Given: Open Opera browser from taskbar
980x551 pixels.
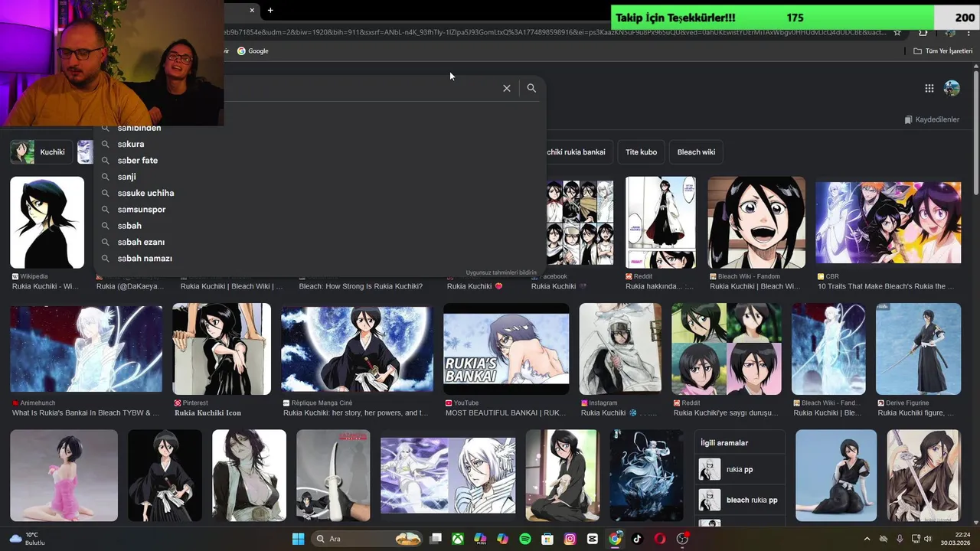Looking at the screenshot, I should tap(660, 539).
